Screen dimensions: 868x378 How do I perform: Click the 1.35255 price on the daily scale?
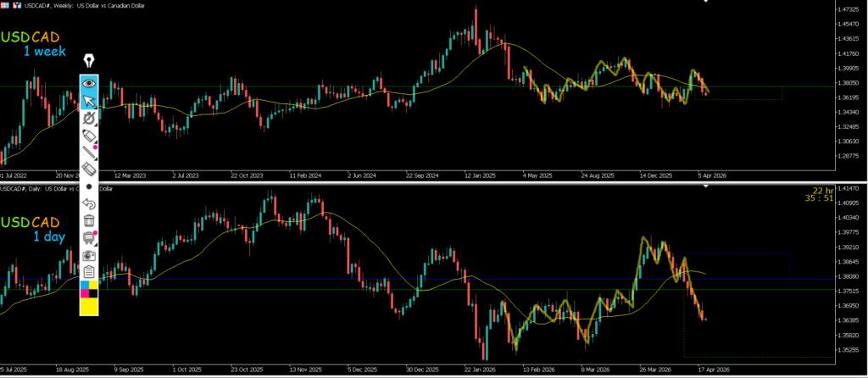click(x=849, y=349)
